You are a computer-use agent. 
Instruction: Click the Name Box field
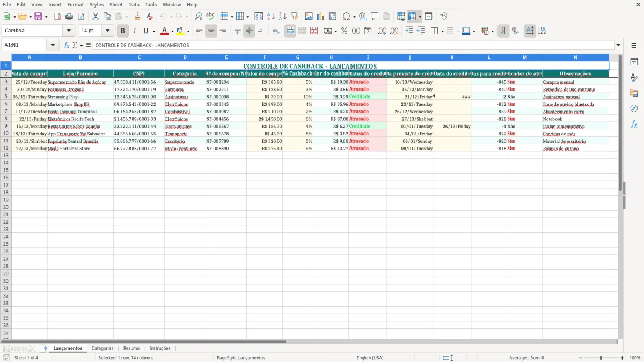point(25,45)
